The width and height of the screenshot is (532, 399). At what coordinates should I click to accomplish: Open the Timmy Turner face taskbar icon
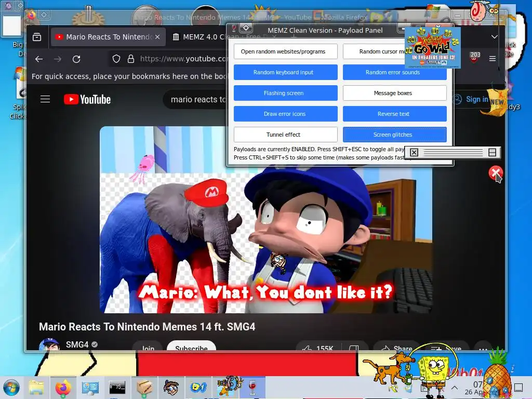[171, 388]
